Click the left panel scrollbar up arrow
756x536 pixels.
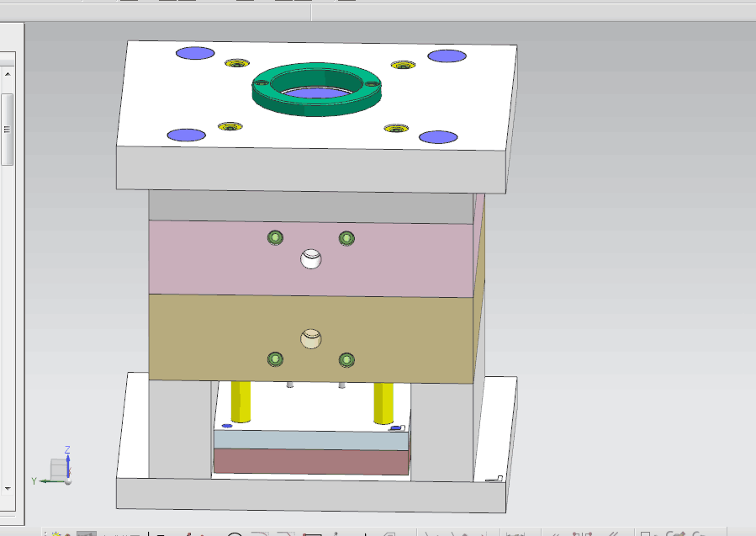[x=8, y=74]
